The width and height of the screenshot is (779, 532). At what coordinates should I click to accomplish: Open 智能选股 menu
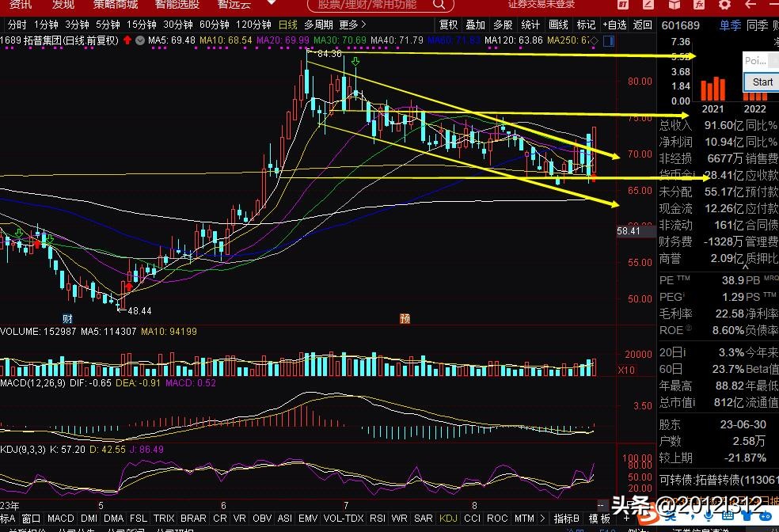coord(177,5)
